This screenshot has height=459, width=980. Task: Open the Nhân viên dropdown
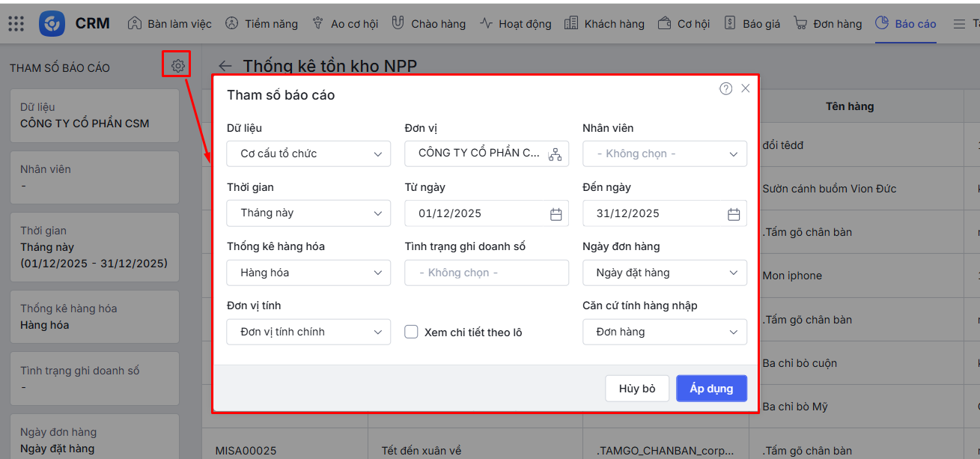[664, 153]
